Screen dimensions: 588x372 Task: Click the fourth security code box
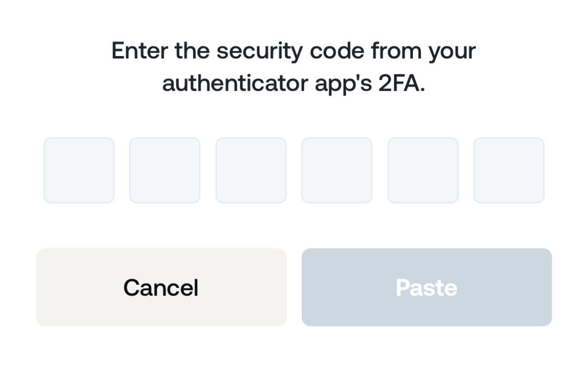[x=337, y=170]
